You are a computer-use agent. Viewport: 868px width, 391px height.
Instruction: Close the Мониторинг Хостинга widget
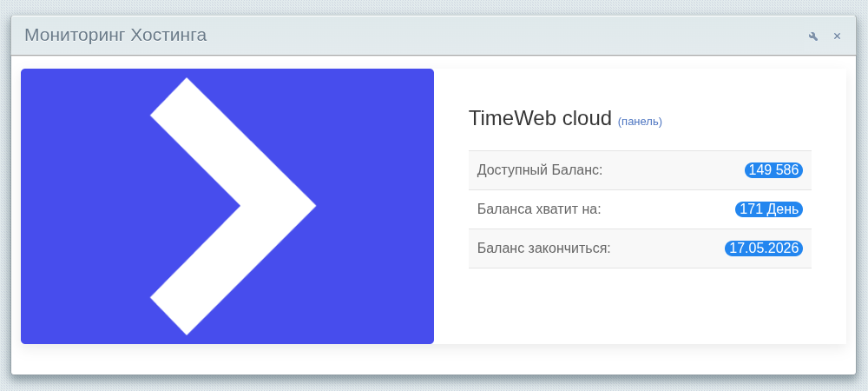[x=838, y=36]
